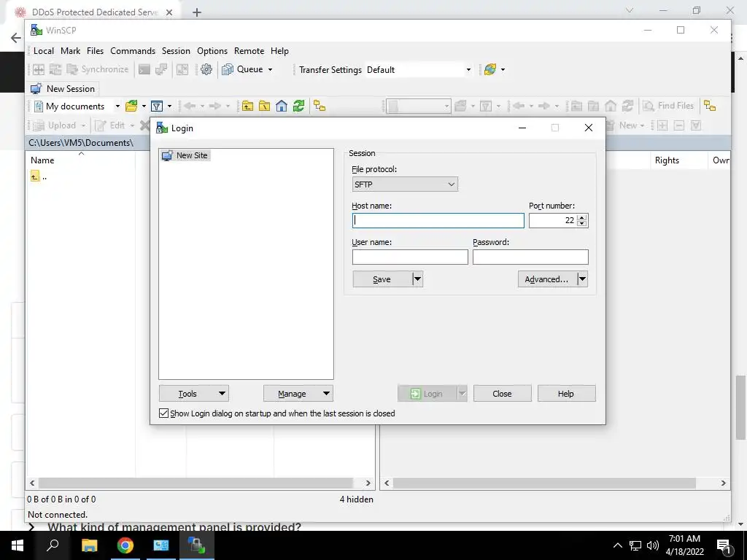Increase port number with up stepper
Image resolution: width=747 pixels, height=560 pixels.
tap(581, 217)
